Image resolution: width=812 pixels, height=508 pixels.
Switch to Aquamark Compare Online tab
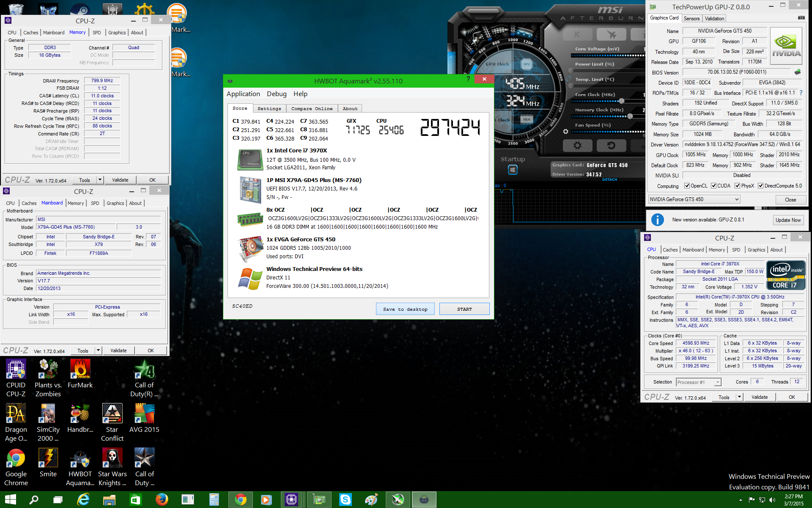pos(312,109)
